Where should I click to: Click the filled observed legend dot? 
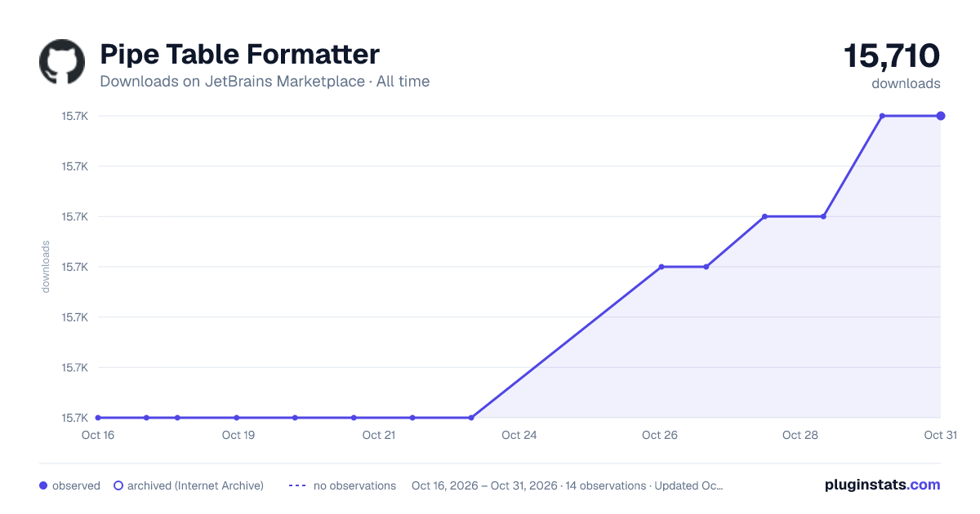[43, 485]
